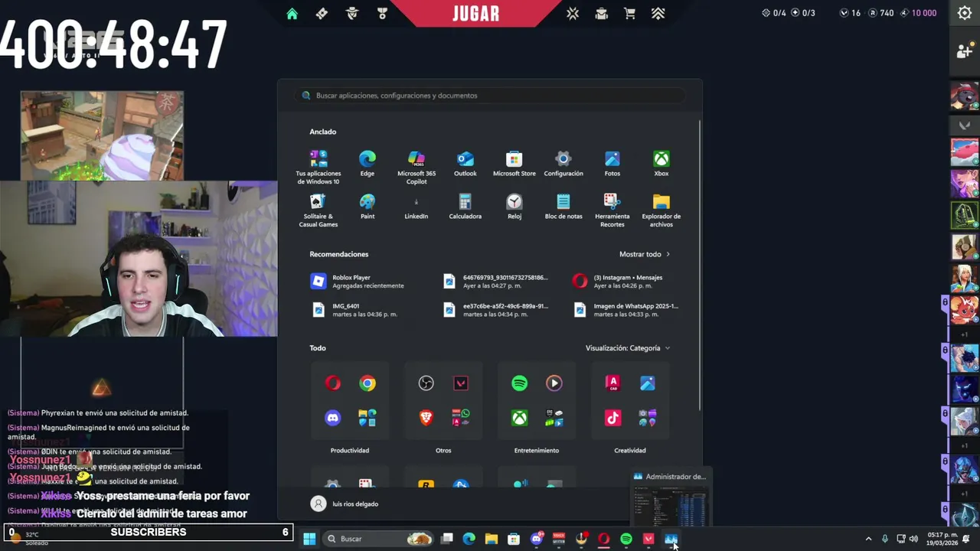
Task: Open Microsoft Store pinned app
Action: pyautogui.click(x=514, y=163)
